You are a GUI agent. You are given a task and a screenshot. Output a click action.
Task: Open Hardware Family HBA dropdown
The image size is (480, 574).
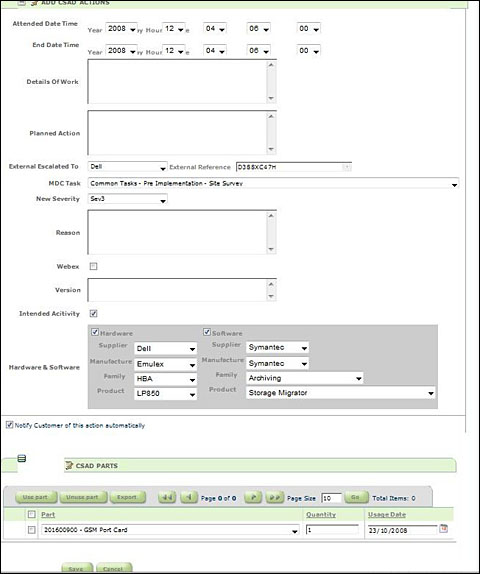coord(165,379)
